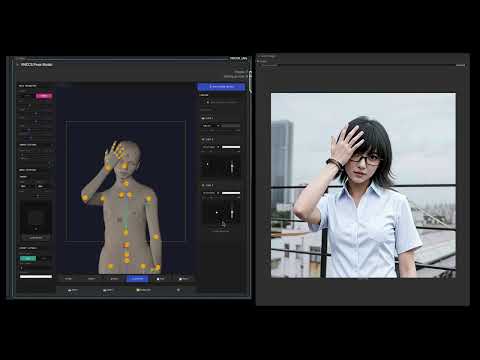Click the pink button in the left settings panel
Image resolution: width=480 pixels, height=360 pixels.
pos(44,96)
